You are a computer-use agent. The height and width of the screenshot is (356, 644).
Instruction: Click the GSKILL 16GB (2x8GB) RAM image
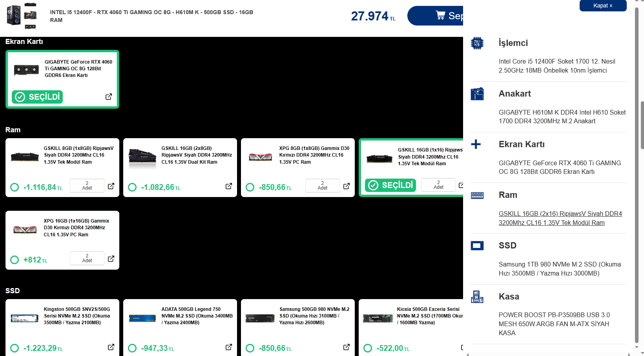tap(142, 157)
